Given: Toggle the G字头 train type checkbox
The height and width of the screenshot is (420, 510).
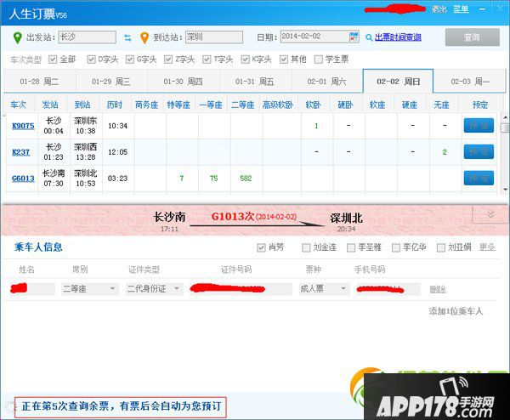Looking at the screenshot, I should tap(130, 60).
